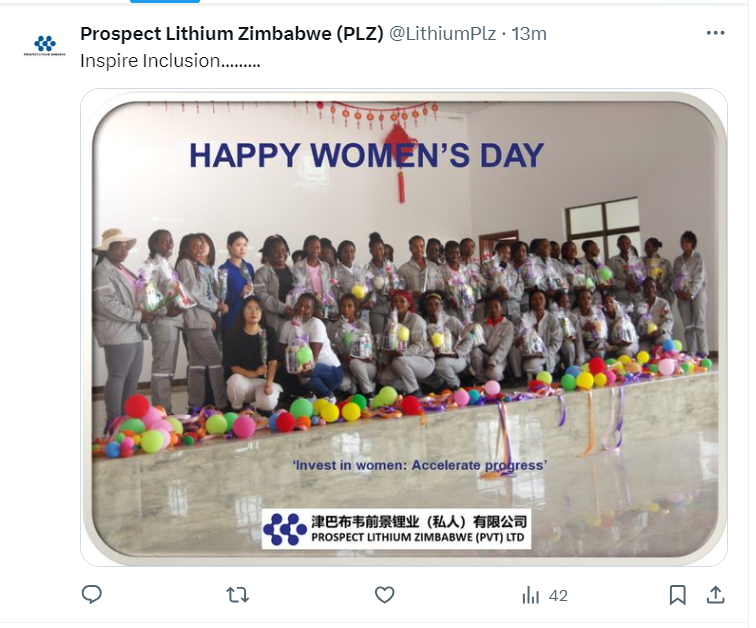Click the 'HAPPY WOMEN'S DAY' headline in the image
The width and height of the screenshot is (756, 628).
pos(367,155)
